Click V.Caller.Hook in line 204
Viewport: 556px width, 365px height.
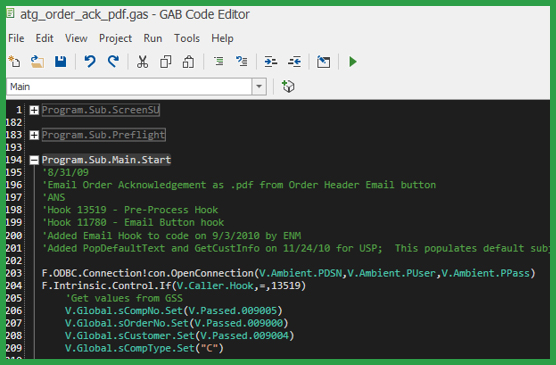215,286
